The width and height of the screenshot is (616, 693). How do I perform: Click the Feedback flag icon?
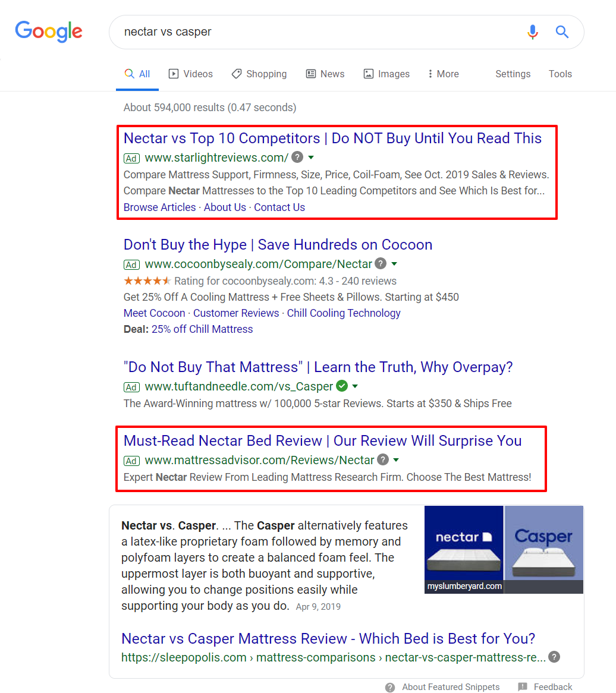(x=523, y=687)
